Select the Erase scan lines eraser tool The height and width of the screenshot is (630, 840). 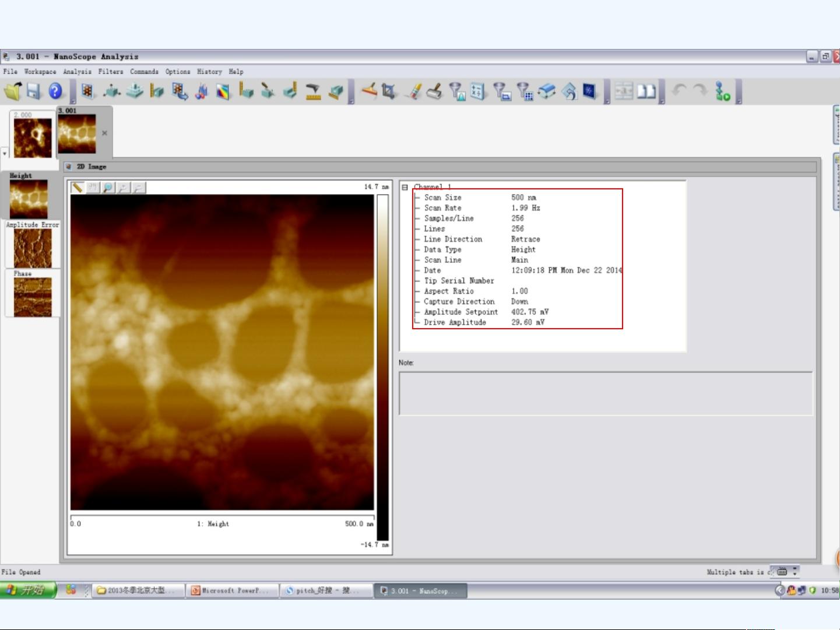tap(414, 91)
